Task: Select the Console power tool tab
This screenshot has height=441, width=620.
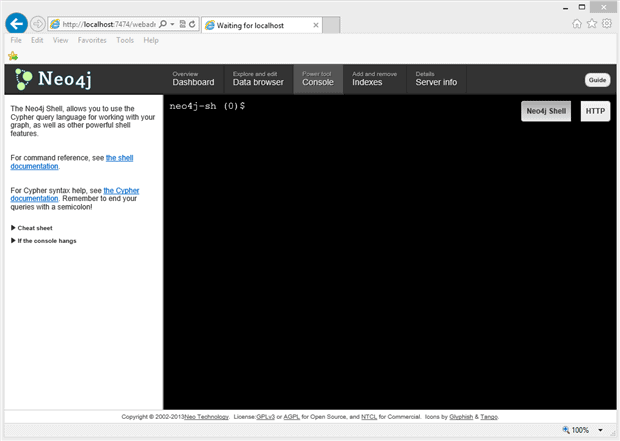Action: (318, 79)
